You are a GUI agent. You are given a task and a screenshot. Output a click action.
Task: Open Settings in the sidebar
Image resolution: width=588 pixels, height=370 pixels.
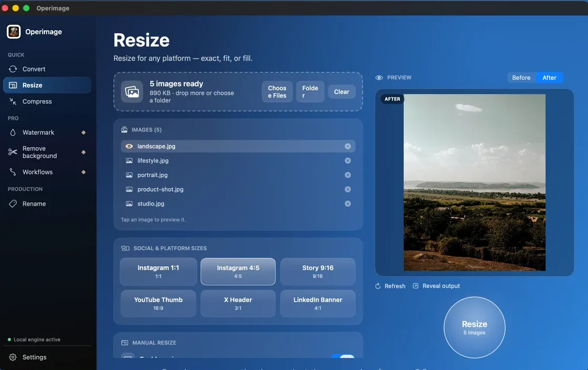[x=47, y=357]
